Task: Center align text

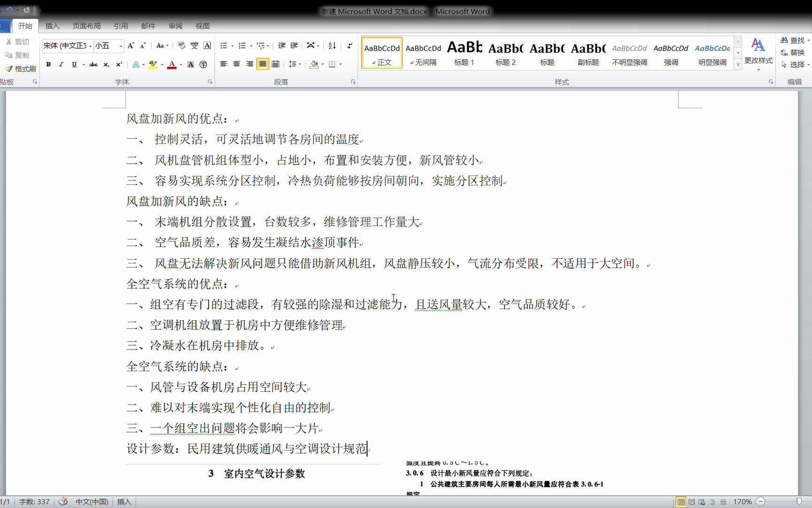Action: (237, 64)
